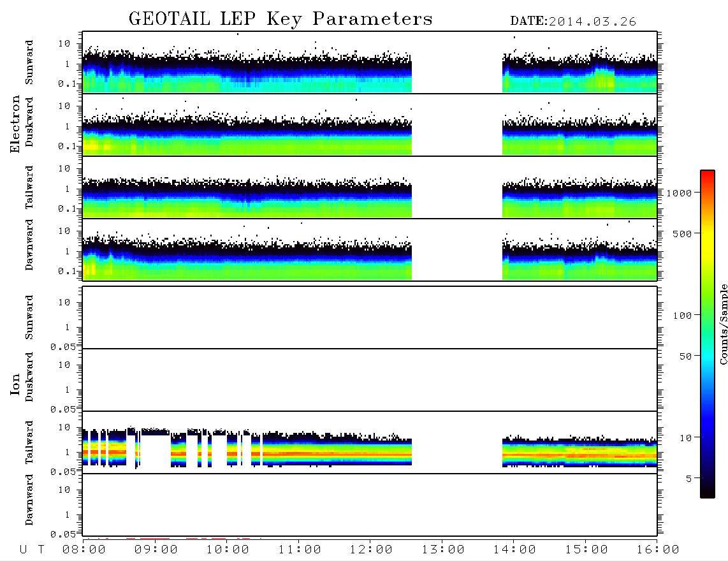Pick the red top of the colorbar

coord(707,175)
